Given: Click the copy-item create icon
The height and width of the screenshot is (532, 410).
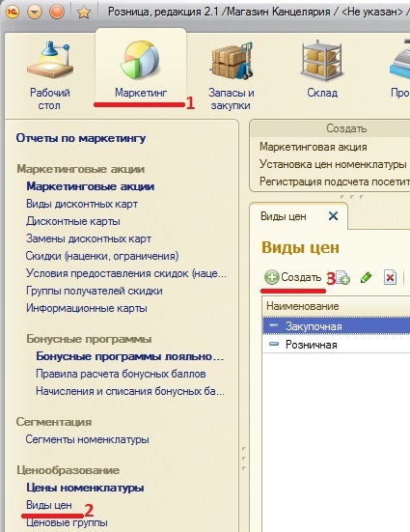Looking at the screenshot, I should click(342, 278).
